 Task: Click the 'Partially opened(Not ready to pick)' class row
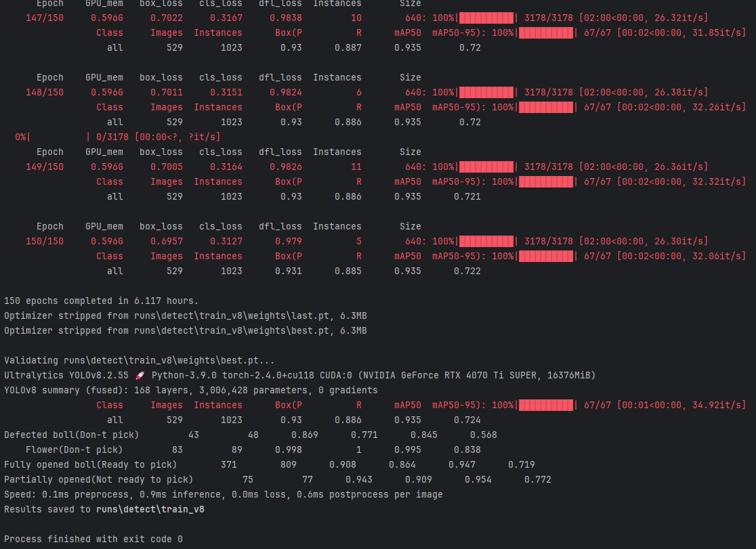point(278,480)
